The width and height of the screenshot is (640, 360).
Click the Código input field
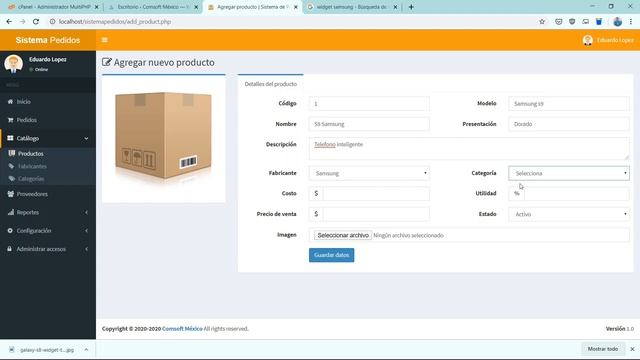(x=369, y=104)
